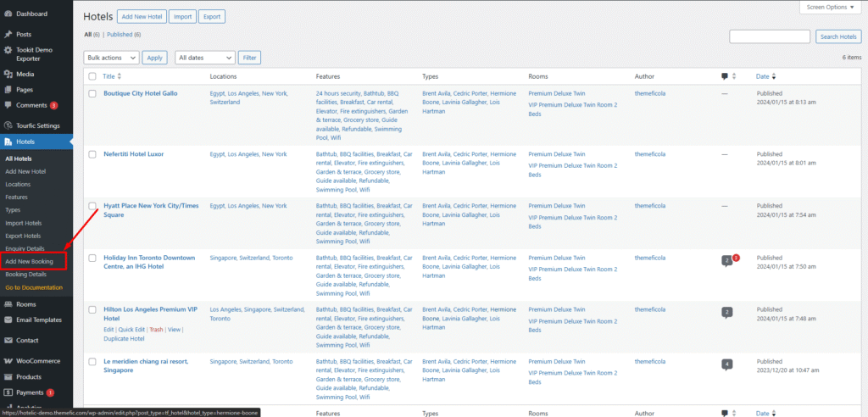Click the comment count bubble showing 4

[x=727, y=364]
